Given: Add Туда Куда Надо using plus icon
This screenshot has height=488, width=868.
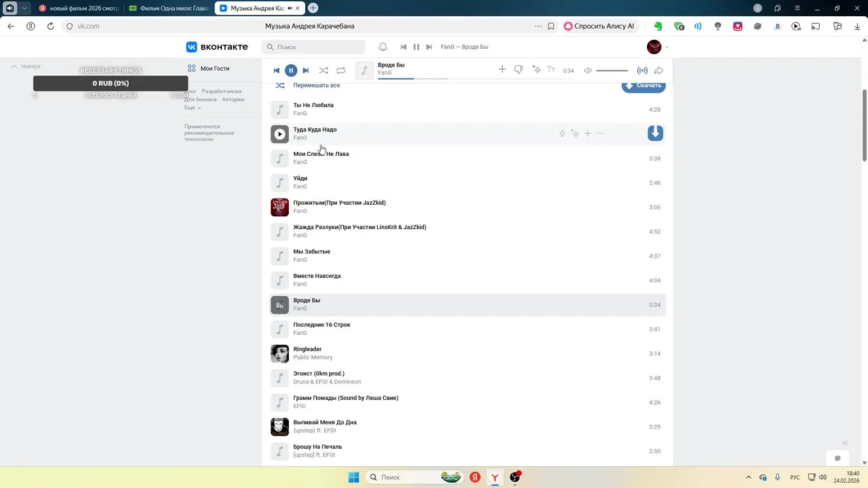Looking at the screenshot, I should [588, 134].
